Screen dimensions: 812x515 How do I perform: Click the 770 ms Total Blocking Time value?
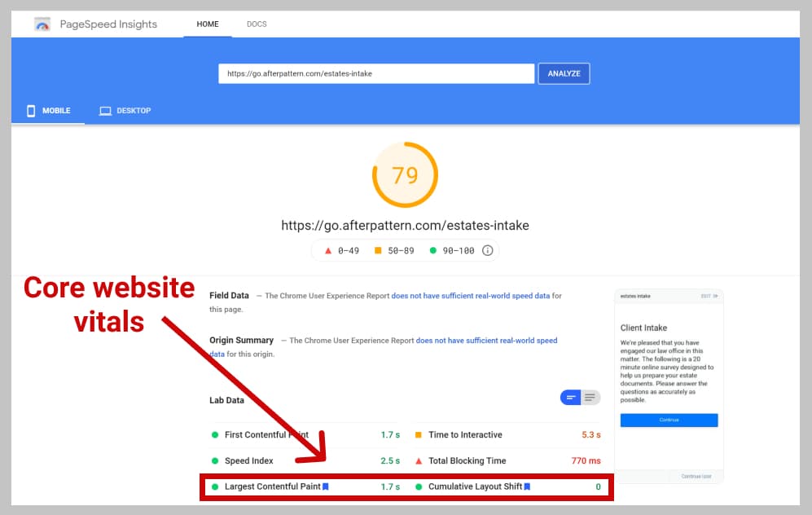[x=586, y=460]
